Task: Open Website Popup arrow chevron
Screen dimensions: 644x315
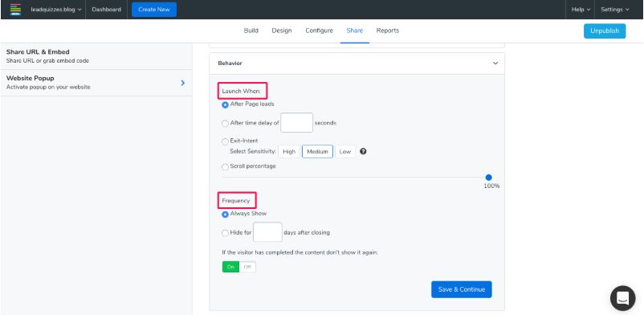Action: click(183, 83)
